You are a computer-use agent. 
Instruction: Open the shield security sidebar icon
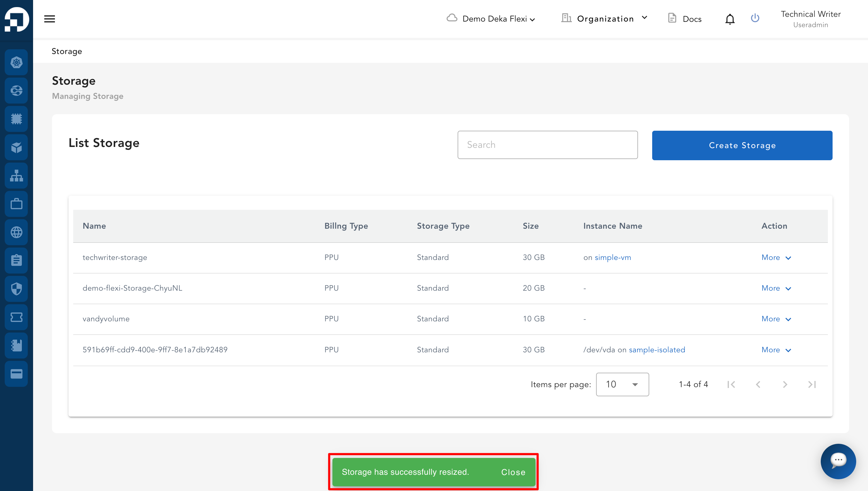click(x=16, y=289)
